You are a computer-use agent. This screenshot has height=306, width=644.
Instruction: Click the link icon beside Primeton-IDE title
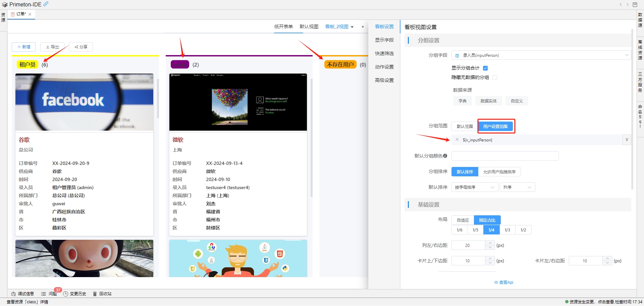pyautogui.click(x=46, y=4)
